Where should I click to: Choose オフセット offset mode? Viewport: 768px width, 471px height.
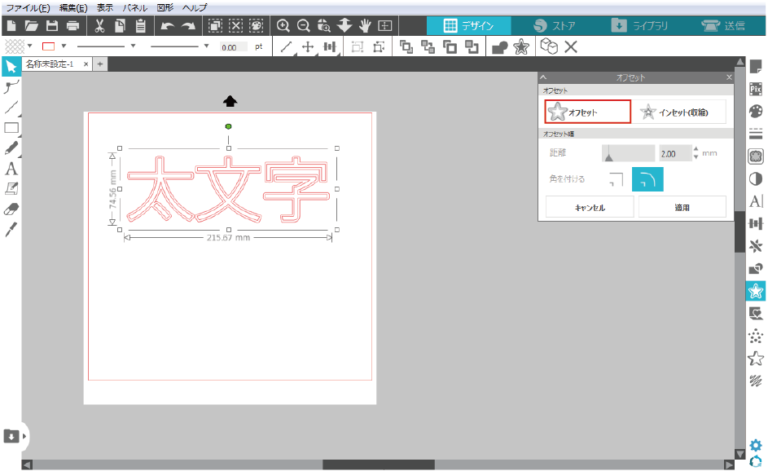point(587,112)
